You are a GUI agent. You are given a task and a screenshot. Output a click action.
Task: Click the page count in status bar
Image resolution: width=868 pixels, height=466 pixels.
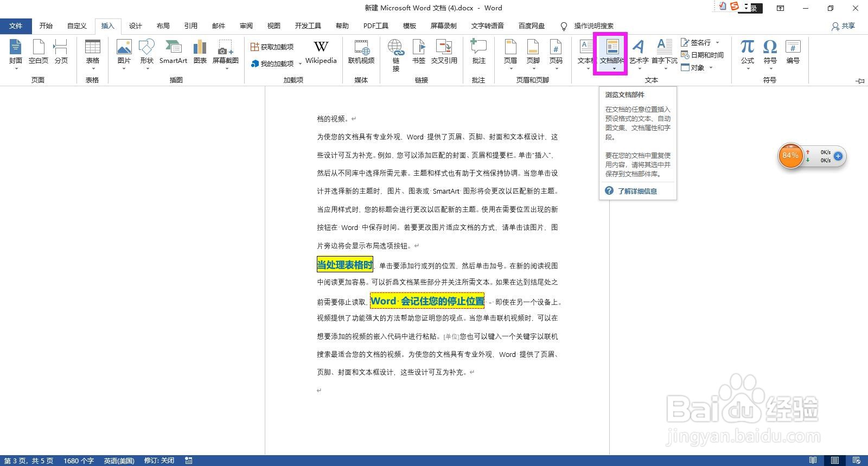point(29,461)
